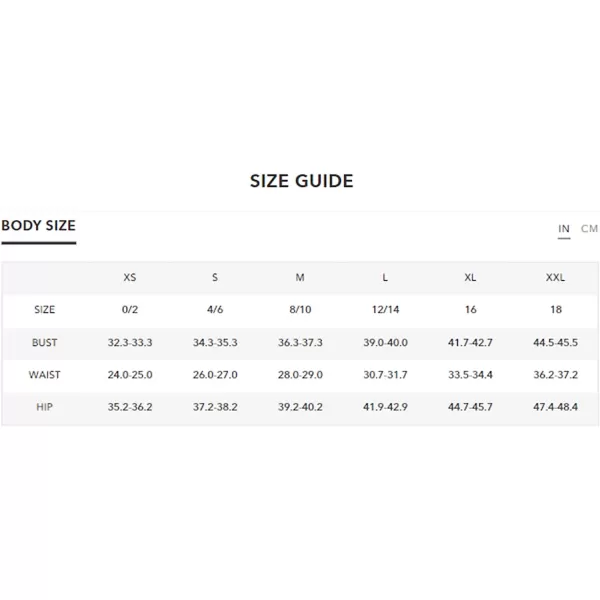Screen dimensions: 600x600
Task: Select the S column header
Action: [215, 277]
